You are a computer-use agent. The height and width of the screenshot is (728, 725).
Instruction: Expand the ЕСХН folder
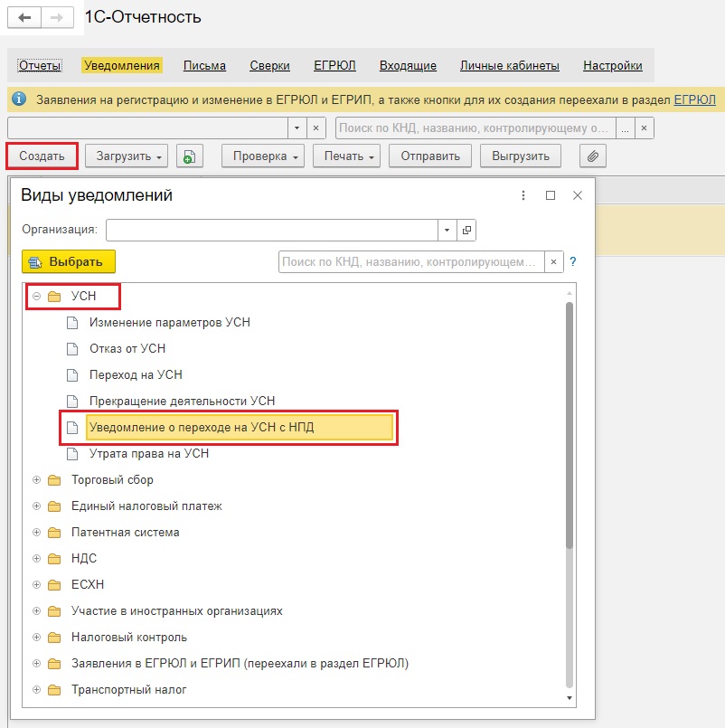tap(37, 584)
